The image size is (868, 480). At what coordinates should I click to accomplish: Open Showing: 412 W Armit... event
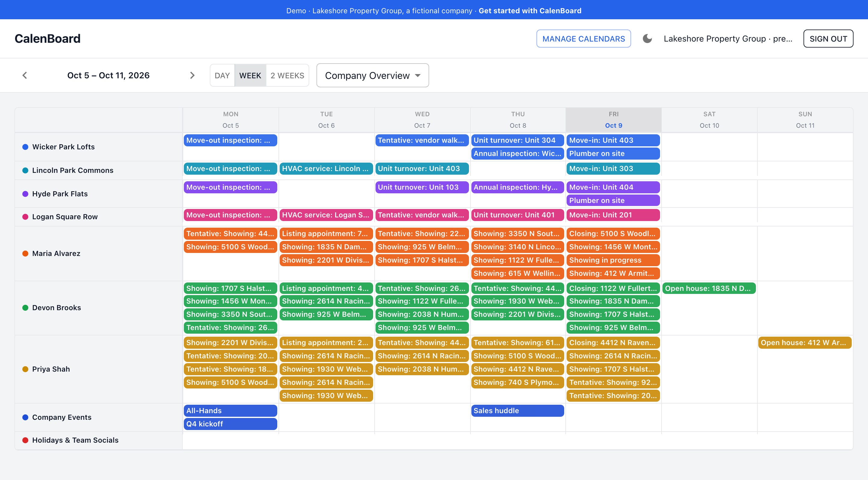point(613,273)
